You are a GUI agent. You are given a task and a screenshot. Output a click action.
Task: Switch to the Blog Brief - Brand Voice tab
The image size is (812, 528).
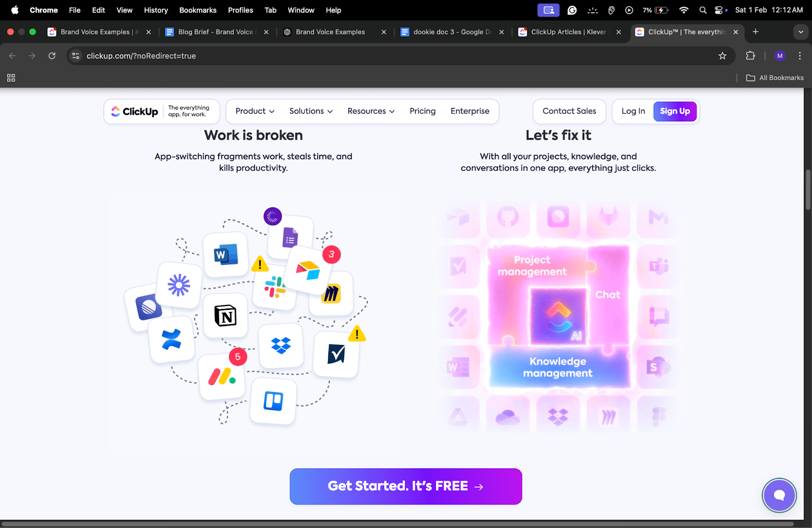point(216,32)
